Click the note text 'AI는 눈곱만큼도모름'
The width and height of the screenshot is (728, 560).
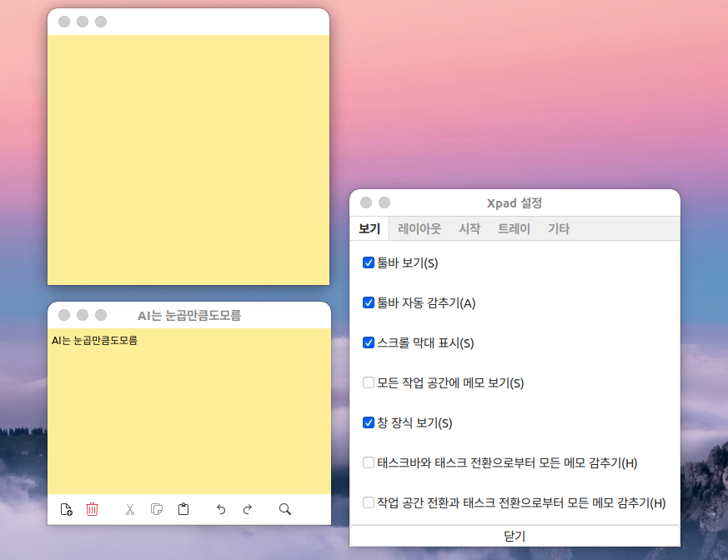pos(94,341)
